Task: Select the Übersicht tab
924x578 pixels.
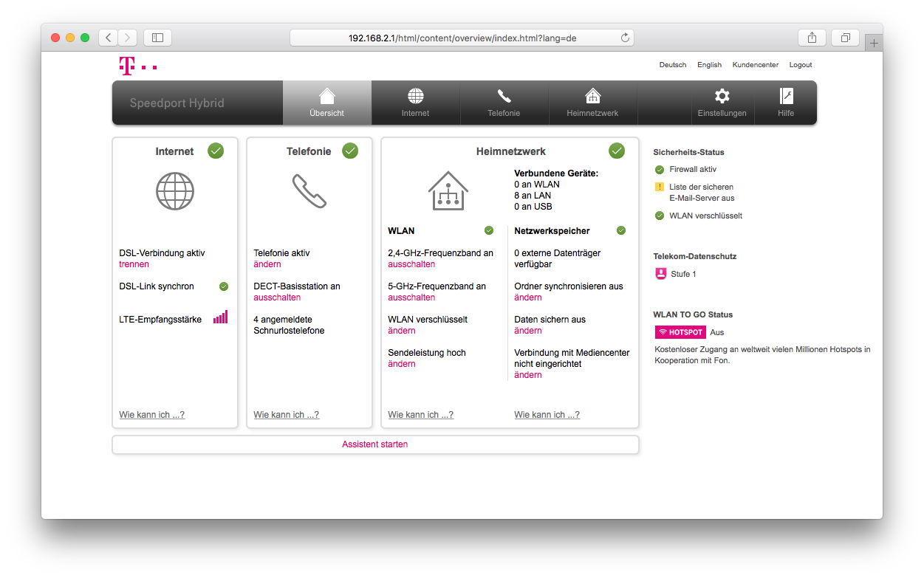Action: point(327,103)
